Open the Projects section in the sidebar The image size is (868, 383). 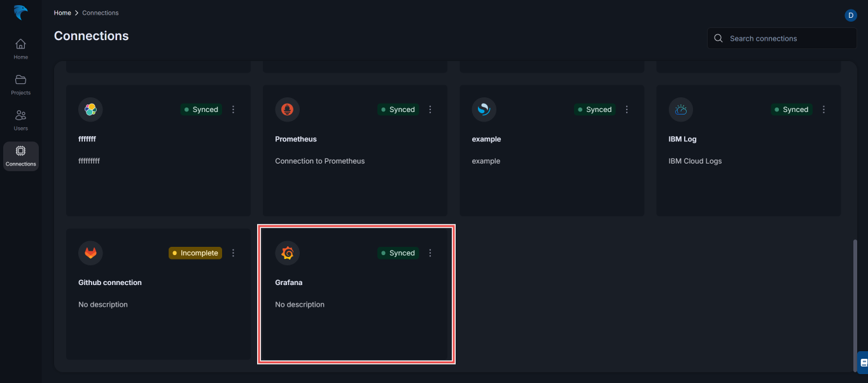tap(20, 83)
